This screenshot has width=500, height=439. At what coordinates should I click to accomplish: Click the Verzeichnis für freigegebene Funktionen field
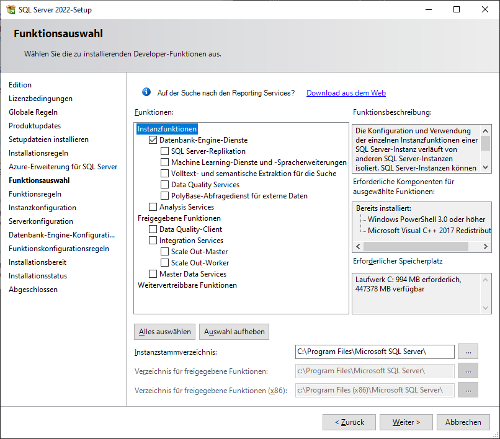375,371
